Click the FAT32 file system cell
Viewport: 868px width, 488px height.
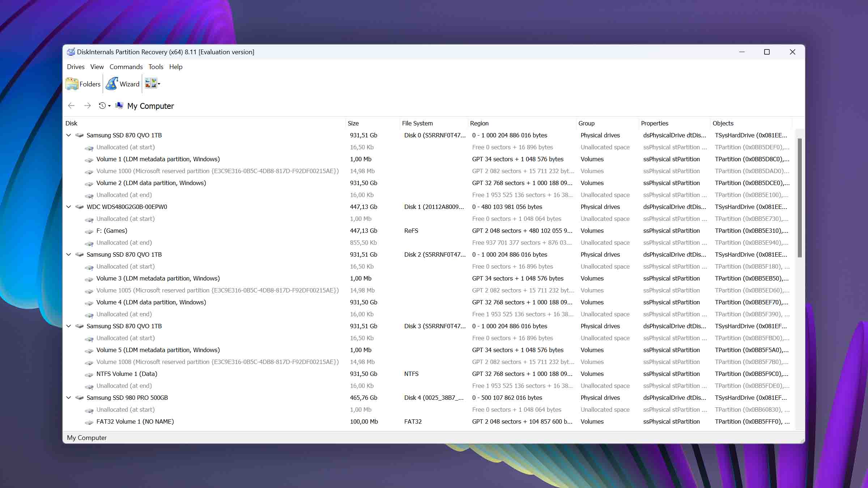(413, 421)
